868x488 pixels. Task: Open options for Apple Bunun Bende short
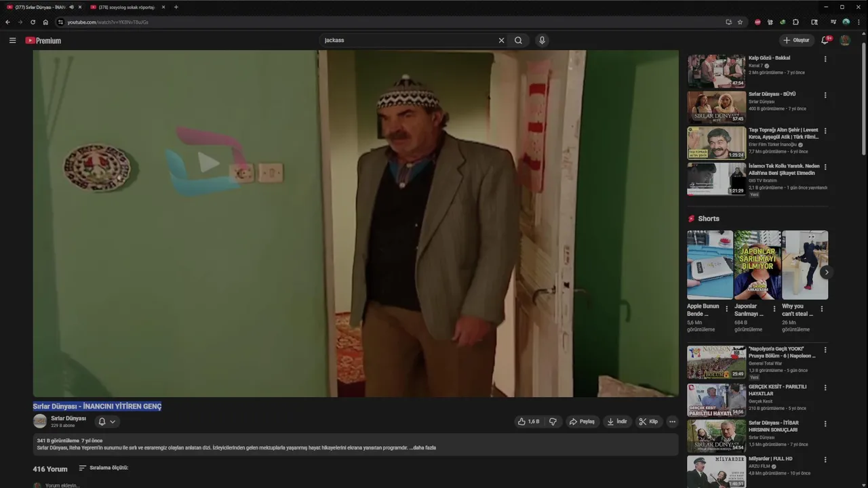pos(727,309)
